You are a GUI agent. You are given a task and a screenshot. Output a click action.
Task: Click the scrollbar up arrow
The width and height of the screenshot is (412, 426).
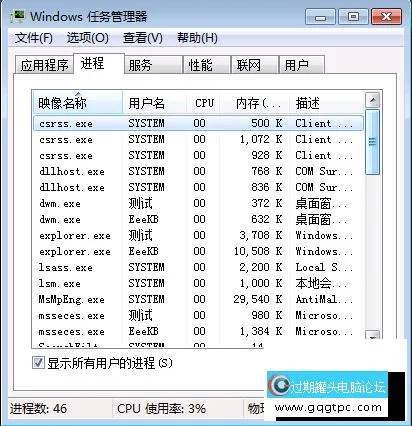point(373,100)
